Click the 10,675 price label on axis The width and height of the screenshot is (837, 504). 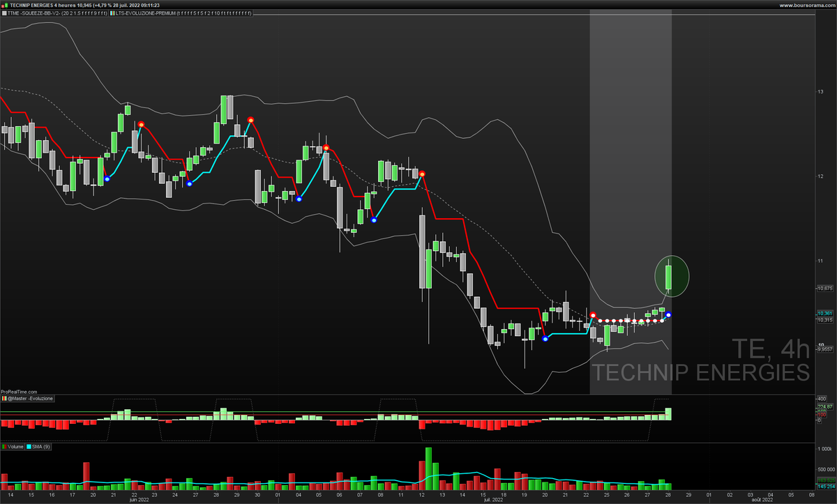point(826,288)
